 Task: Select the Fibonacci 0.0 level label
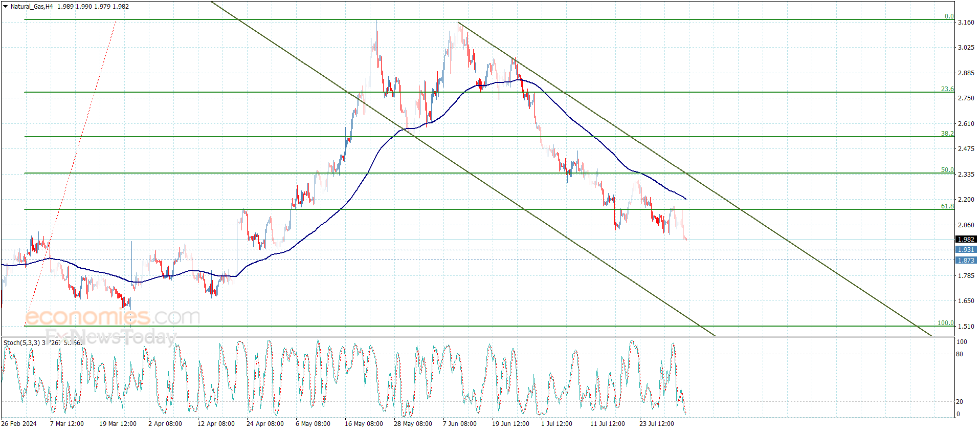coord(949,16)
